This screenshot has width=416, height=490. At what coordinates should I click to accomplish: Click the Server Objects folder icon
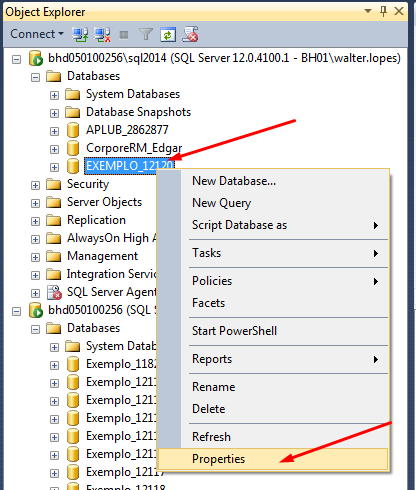point(54,202)
